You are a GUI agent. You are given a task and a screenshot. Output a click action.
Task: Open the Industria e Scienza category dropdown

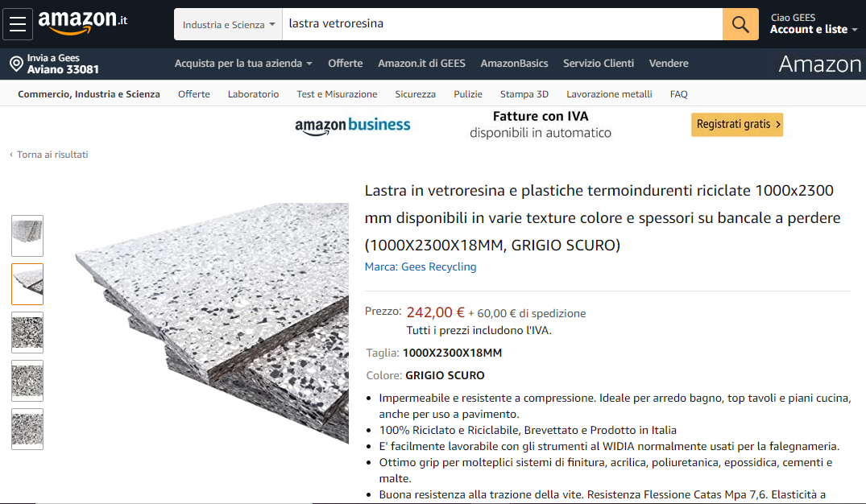click(x=228, y=24)
